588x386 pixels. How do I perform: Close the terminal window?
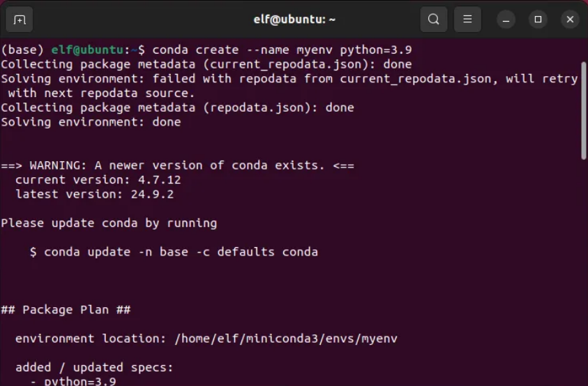(x=570, y=20)
